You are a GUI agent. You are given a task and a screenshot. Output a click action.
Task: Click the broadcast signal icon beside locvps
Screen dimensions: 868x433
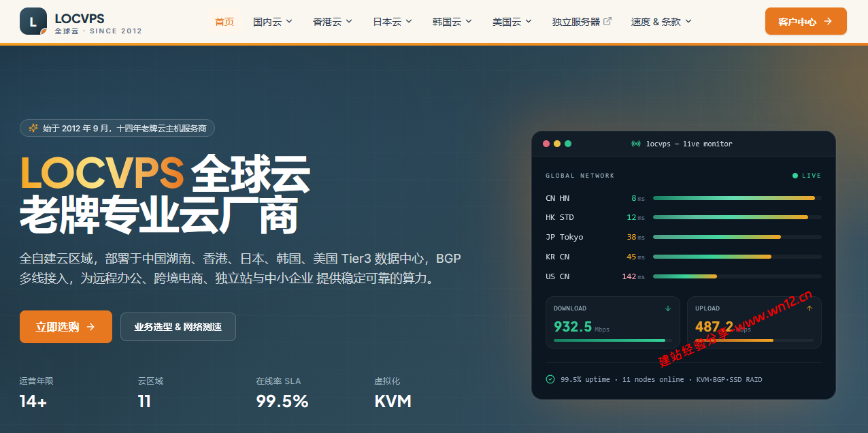pos(636,144)
